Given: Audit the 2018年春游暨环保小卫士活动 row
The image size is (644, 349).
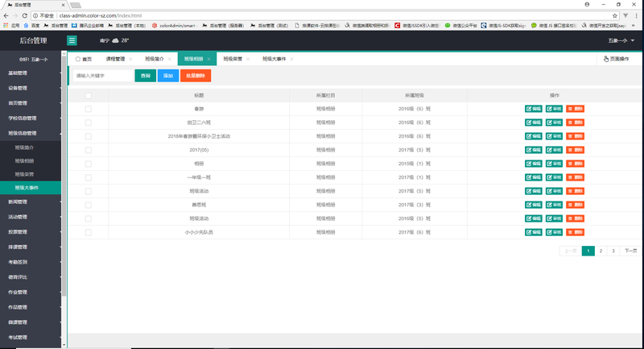Looking at the screenshot, I should (x=554, y=136).
